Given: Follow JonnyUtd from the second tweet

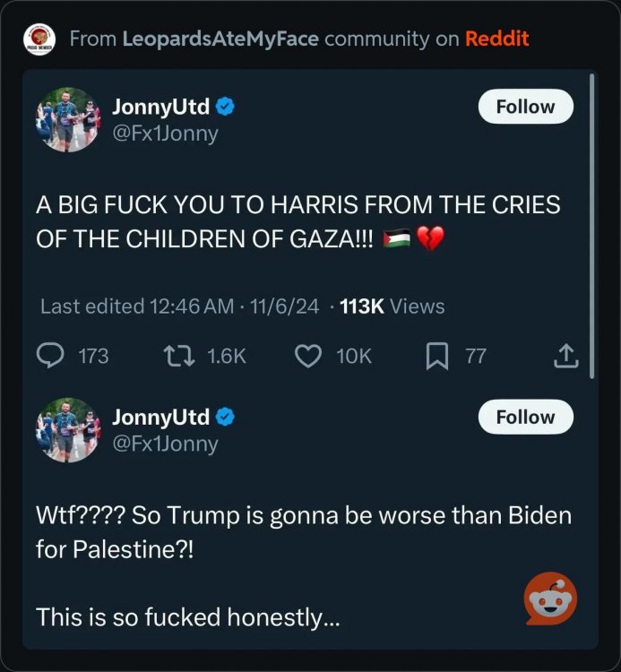Looking at the screenshot, I should coord(525,417).
